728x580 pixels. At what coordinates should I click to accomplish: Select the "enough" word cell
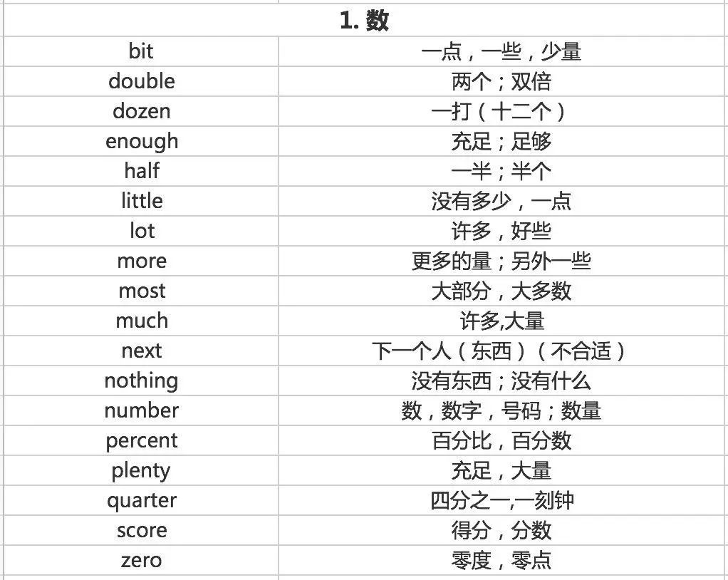point(141,141)
